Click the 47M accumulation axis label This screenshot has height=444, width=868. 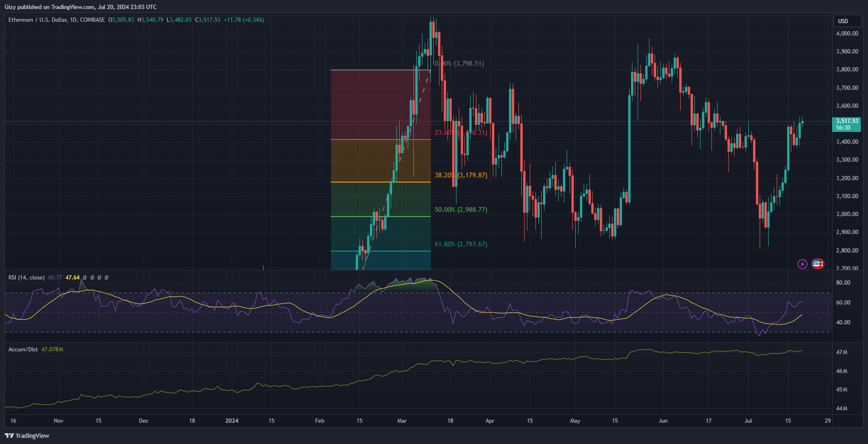[x=842, y=352]
